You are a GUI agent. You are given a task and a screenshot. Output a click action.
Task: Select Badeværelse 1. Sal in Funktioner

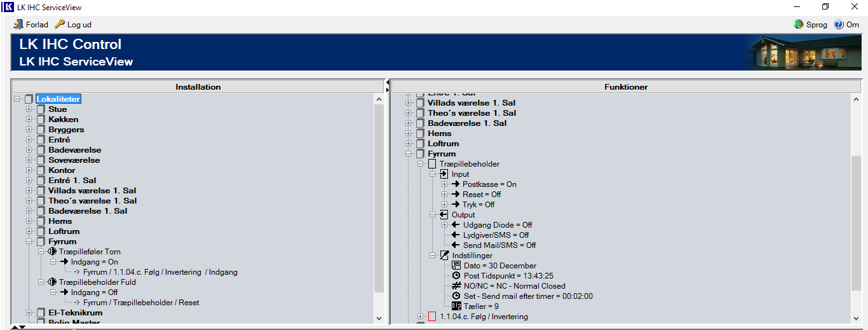[467, 123]
